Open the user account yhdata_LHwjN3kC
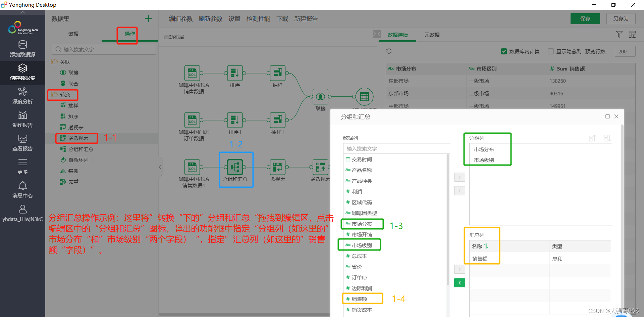 click(x=22, y=214)
